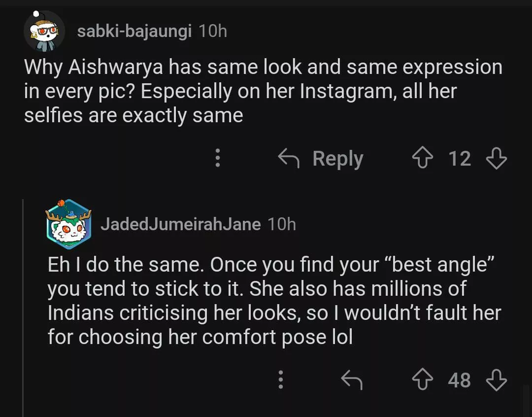532x417 pixels.
Task: Visit the JadedJumeirahJane username link
Action: (180, 224)
